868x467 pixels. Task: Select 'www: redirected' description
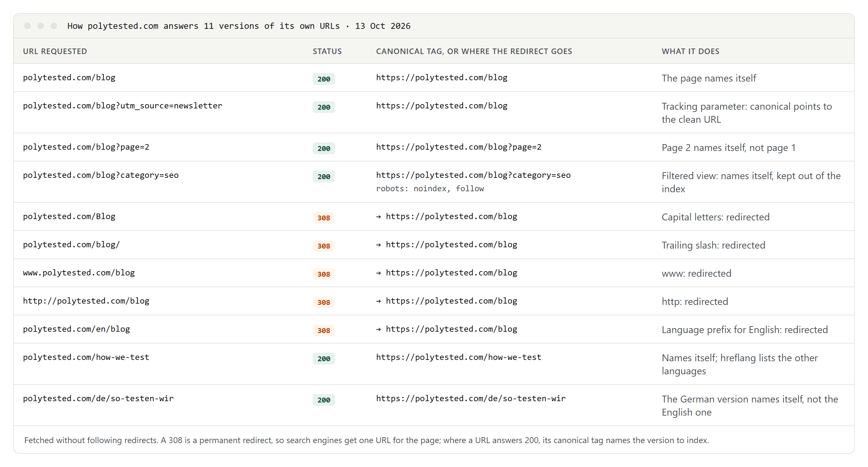point(697,273)
